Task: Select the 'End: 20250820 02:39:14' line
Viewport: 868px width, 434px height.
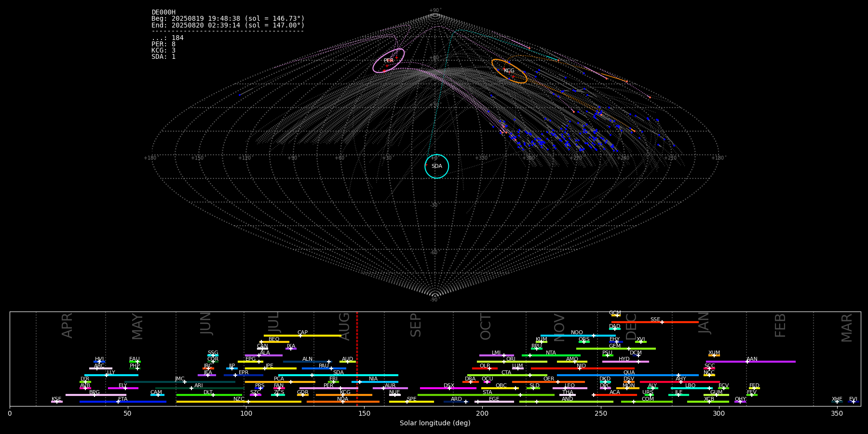Action: 228,25
